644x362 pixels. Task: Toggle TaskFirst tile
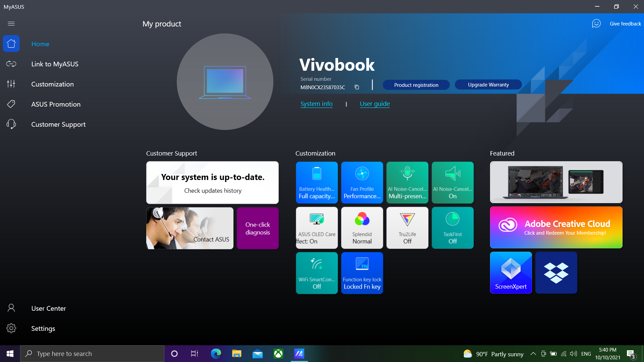pyautogui.click(x=452, y=228)
